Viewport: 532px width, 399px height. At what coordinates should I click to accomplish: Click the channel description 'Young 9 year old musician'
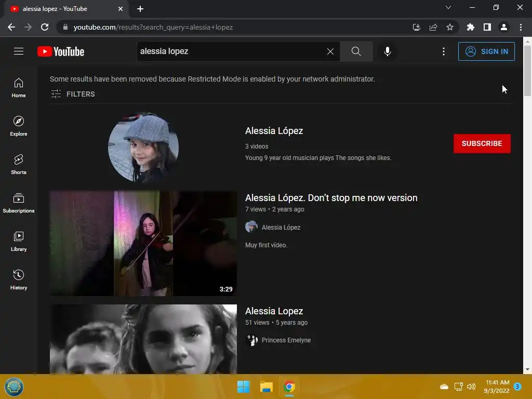pyautogui.click(x=318, y=158)
